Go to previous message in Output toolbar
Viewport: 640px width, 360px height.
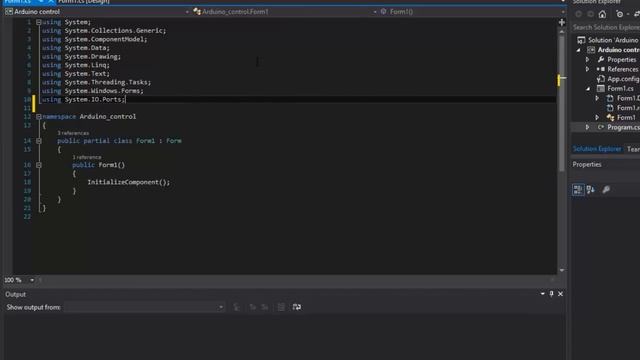(x=252, y=307)
